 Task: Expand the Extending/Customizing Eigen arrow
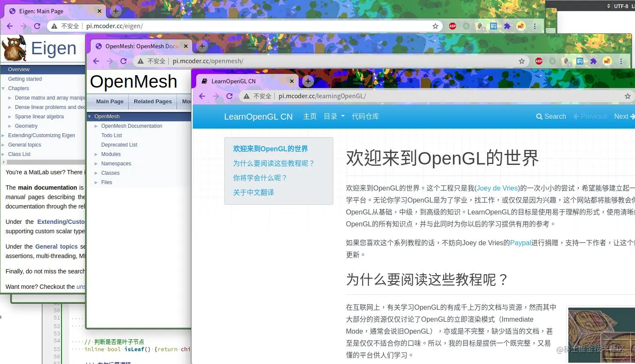[x=3, y=135]
